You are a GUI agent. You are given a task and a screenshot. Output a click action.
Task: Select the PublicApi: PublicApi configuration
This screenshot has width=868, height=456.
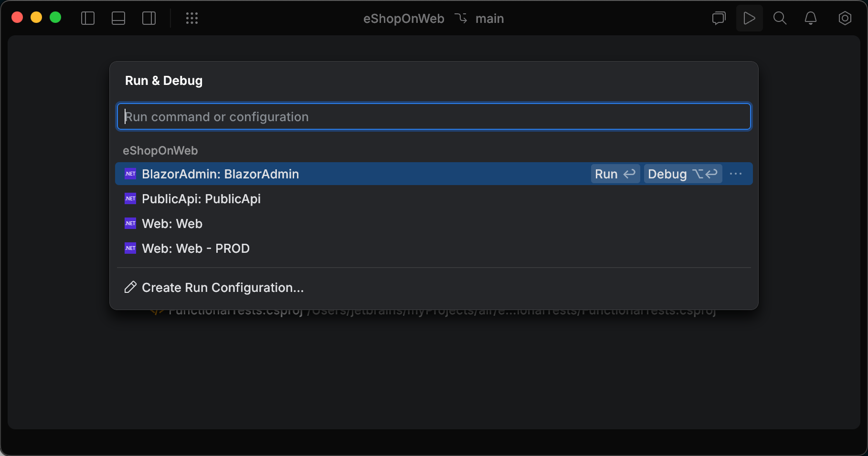pos(201,198)
